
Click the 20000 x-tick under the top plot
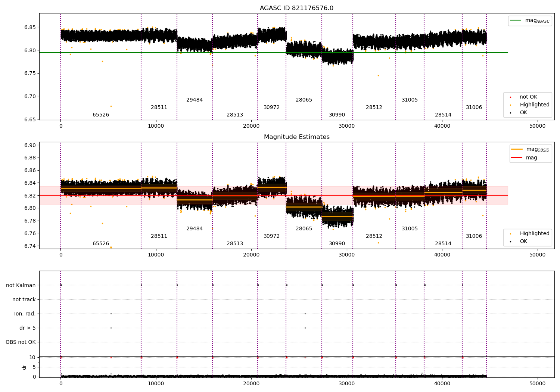251,126
